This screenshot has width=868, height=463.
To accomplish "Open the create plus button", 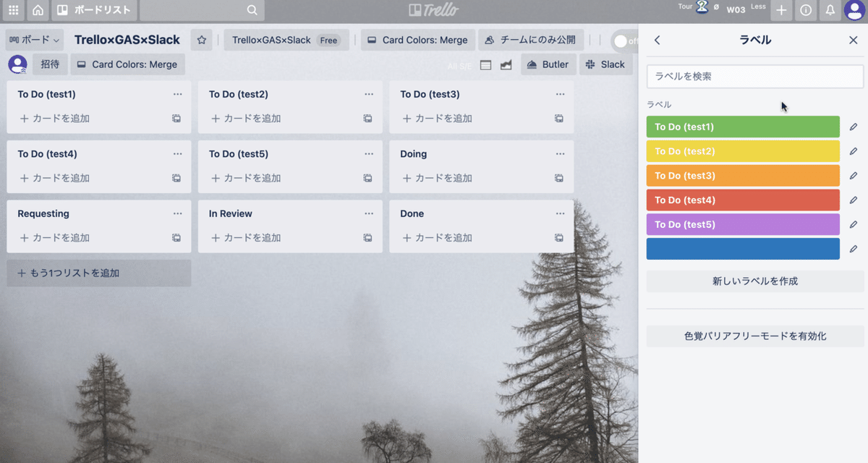I will (781, 10).
